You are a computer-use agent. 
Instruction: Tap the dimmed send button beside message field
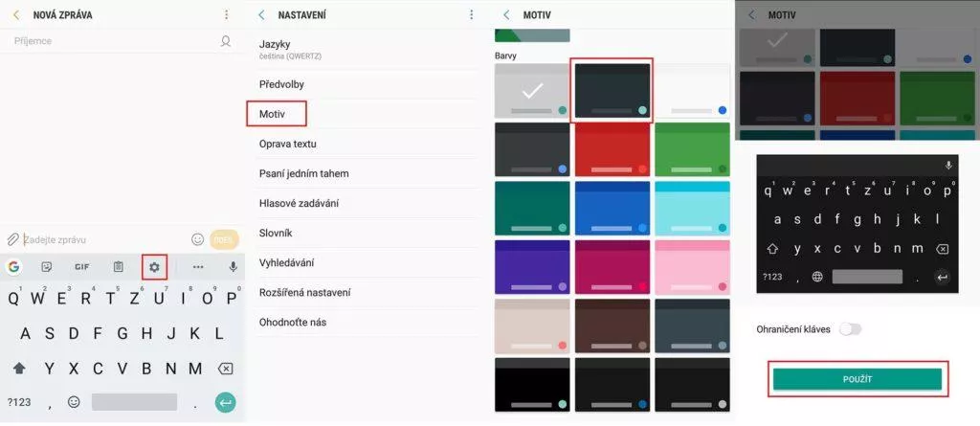(x=224, y=239)
